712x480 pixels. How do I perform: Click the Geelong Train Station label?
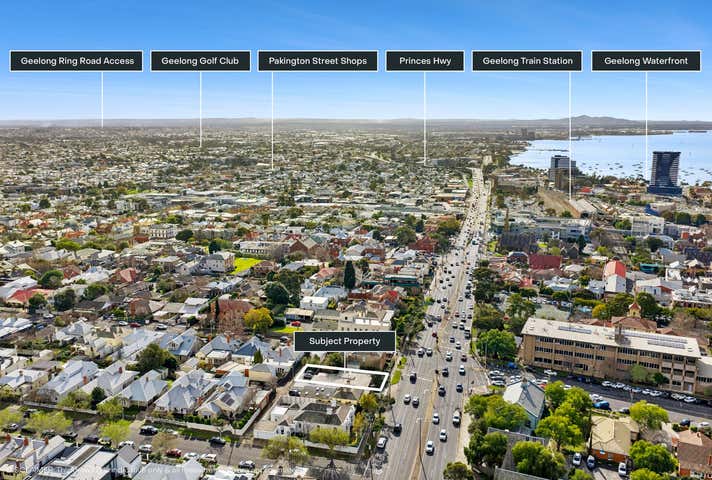pyautogui.click(x=527, y=61)
